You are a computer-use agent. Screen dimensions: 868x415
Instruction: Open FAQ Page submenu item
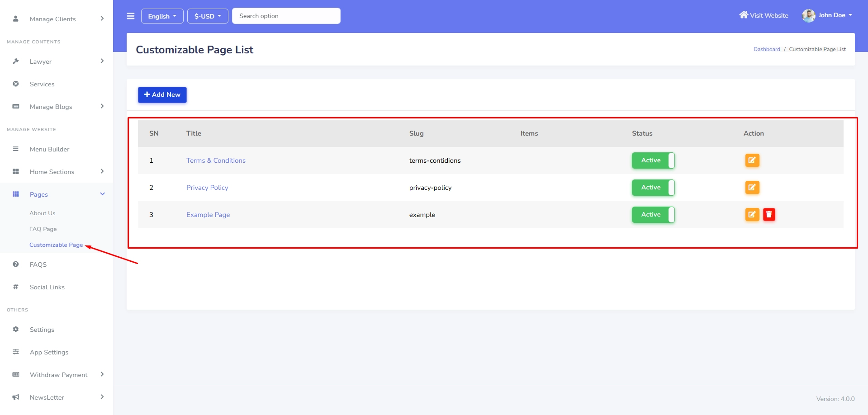click(43, 229)
